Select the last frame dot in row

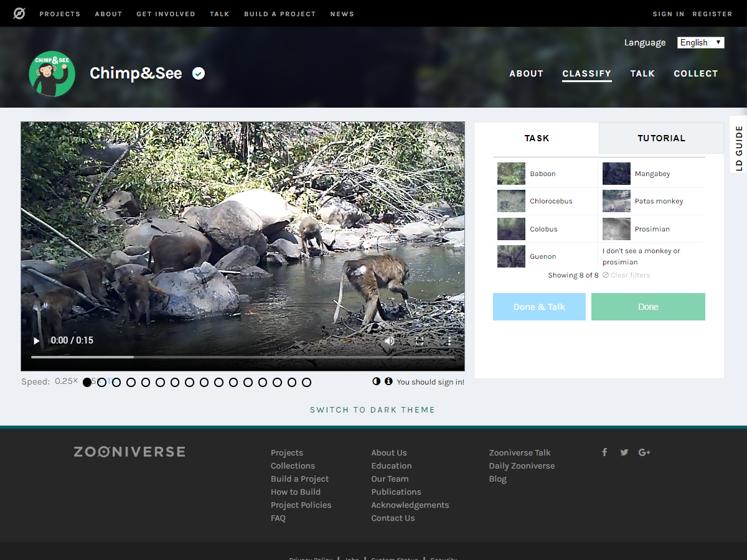point(306,382)
